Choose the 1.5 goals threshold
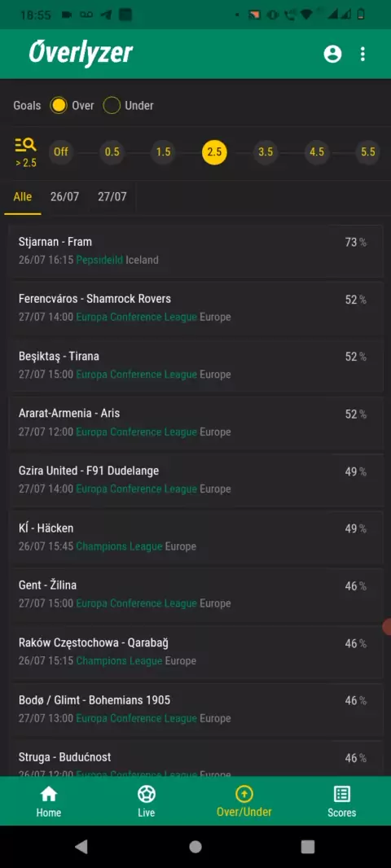Viewport: 391px width, 868px height. 164,151
